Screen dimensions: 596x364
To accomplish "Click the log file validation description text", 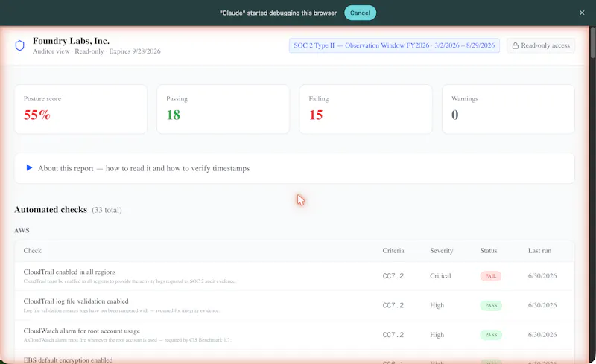I will point(121,311).
